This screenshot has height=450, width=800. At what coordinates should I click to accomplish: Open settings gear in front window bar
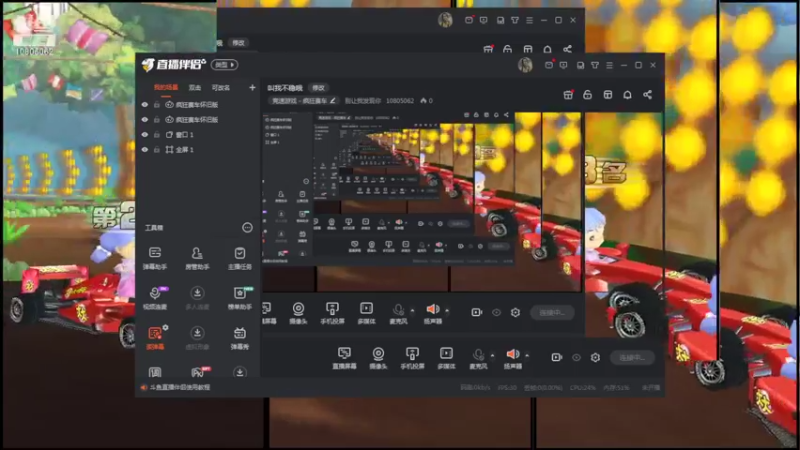click(x=595, y=358)
